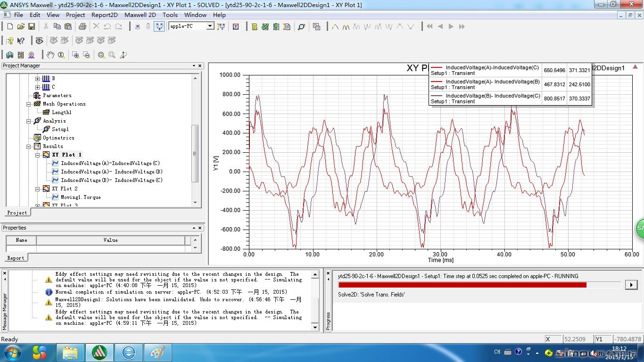The height and width of the screenshot is (362, 644).
Task: Collapse the XY Plot 2 node
Action: 38,189
